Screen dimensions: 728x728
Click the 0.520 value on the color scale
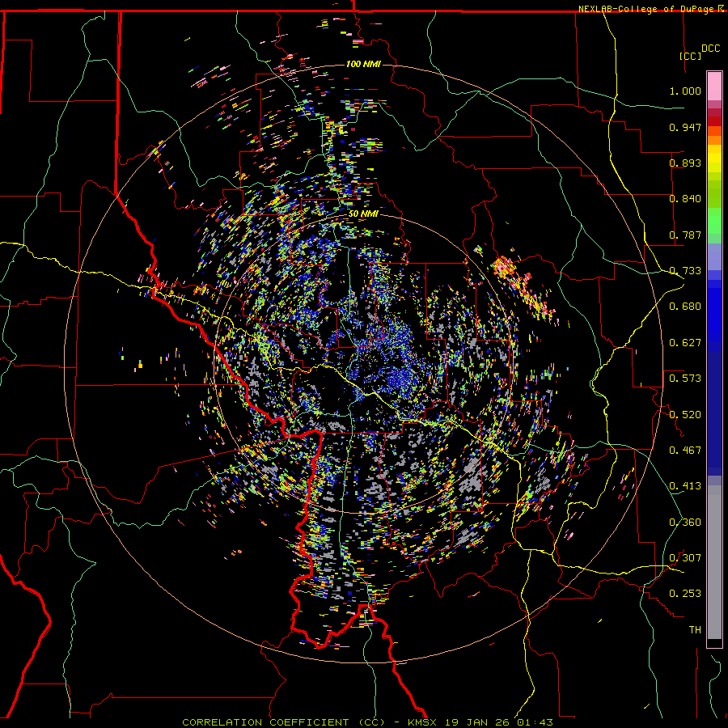(685, 415)
